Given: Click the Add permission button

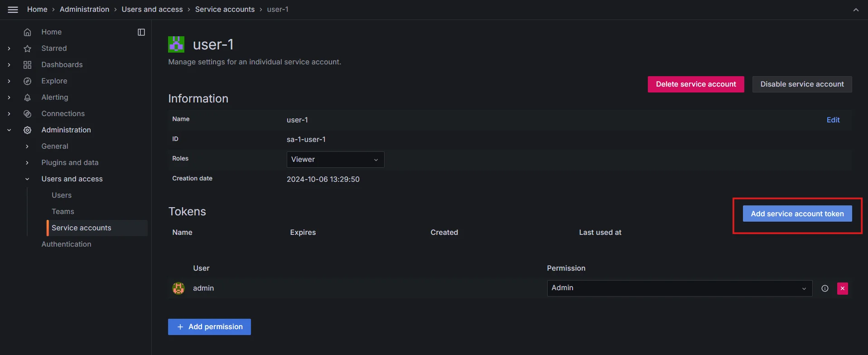Looking at the screenshot, I should (x=209, y=327).
